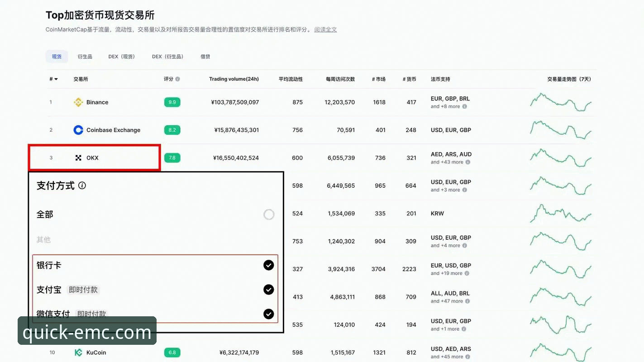Click Coinbase volume ¥15,876,435,301

(237, 130)
